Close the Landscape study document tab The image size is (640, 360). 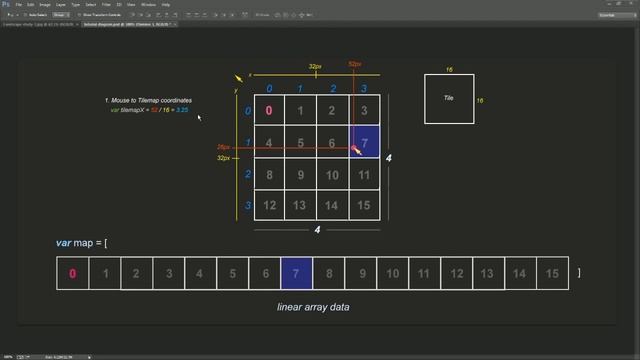pos(77,24)
